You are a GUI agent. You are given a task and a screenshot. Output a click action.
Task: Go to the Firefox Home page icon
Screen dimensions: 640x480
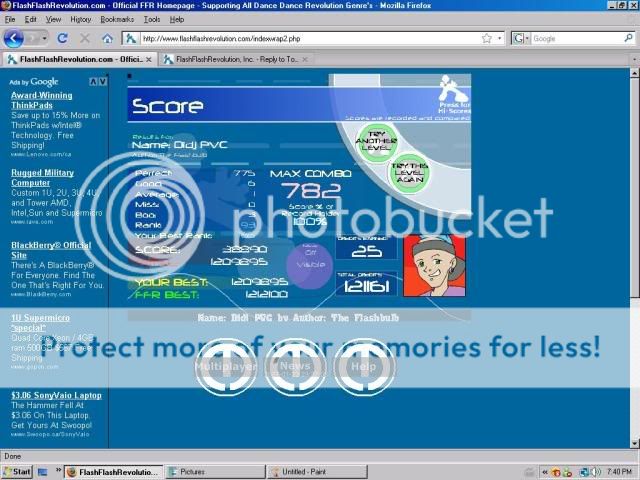[x=107, y=38]
